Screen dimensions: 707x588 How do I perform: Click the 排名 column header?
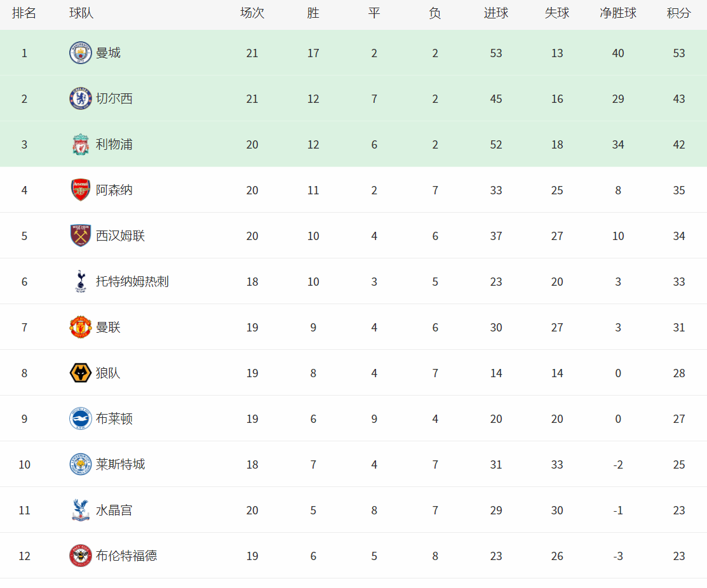coord(24,13)
